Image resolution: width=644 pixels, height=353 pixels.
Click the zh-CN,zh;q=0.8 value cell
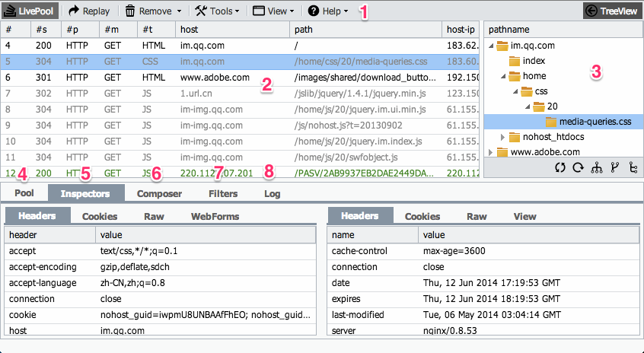pos(206,283)
